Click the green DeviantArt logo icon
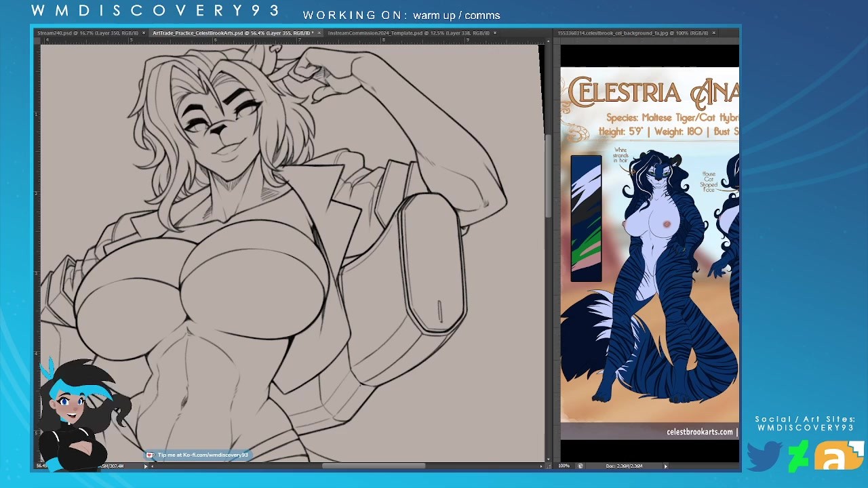Screen dimensions: 868x488 (799, 456)
